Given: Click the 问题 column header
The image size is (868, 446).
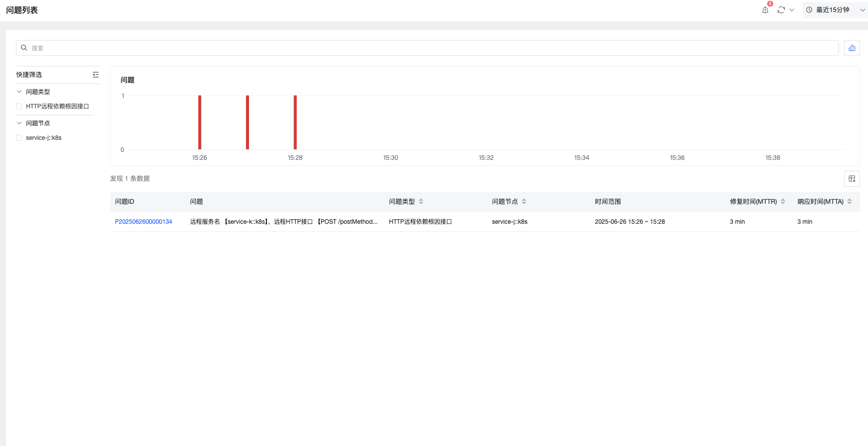Looking at the screenshot, I should click(196, 201).
